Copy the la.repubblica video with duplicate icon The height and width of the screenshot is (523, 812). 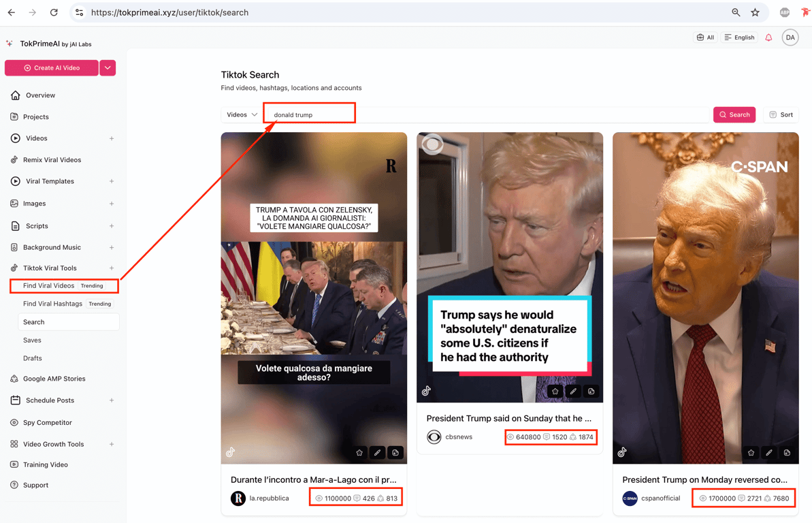tap(395, 452)
